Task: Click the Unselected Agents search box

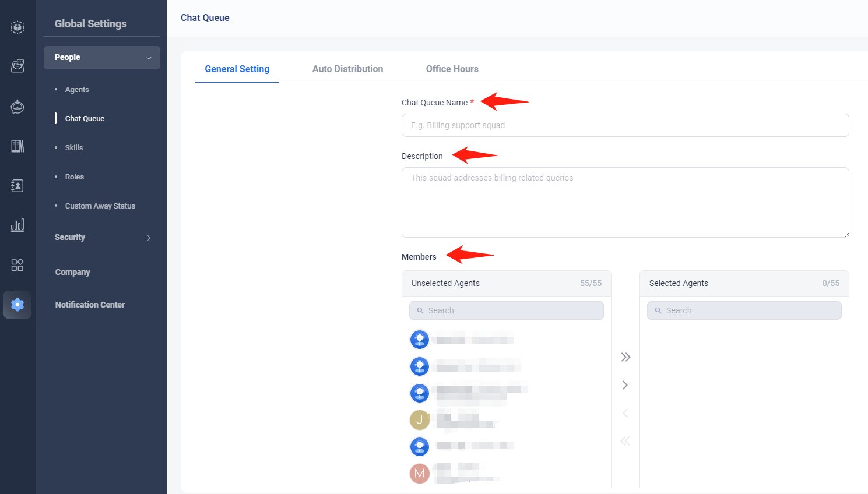Action: point(506,310)
